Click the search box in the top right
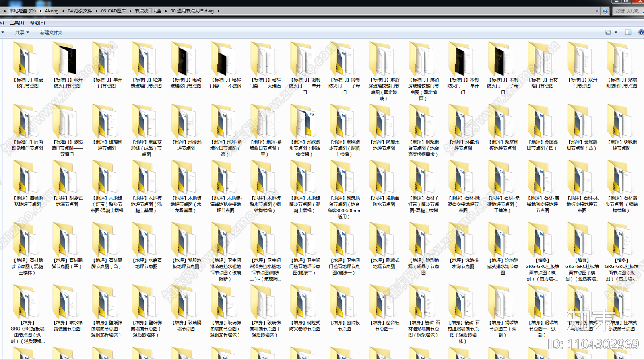The height and width of the screenshot is (360, 644). point(627,11)
